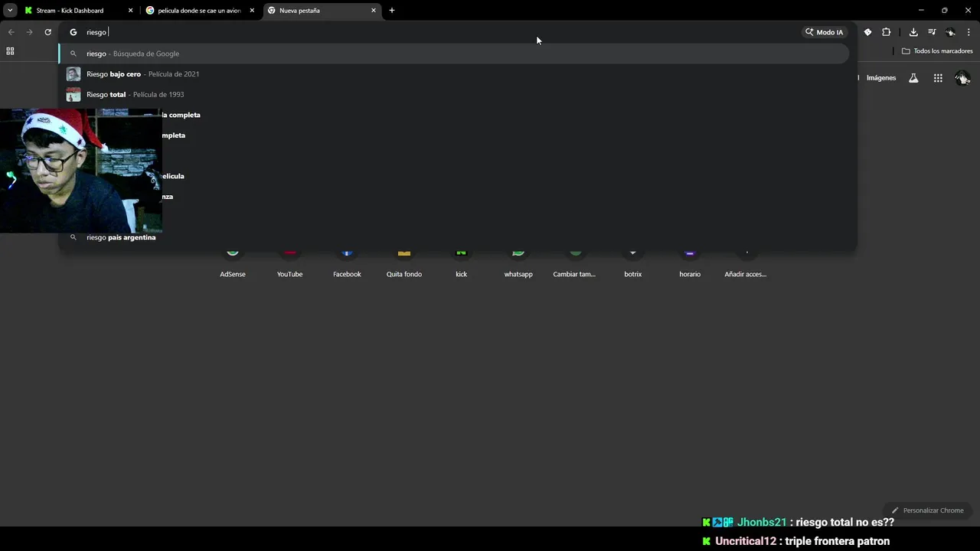This screenshot has height=551, width=980.
Task: Select the 'Riesgo total' 1993 movie suggestion
Action: (x=454, y=94)
